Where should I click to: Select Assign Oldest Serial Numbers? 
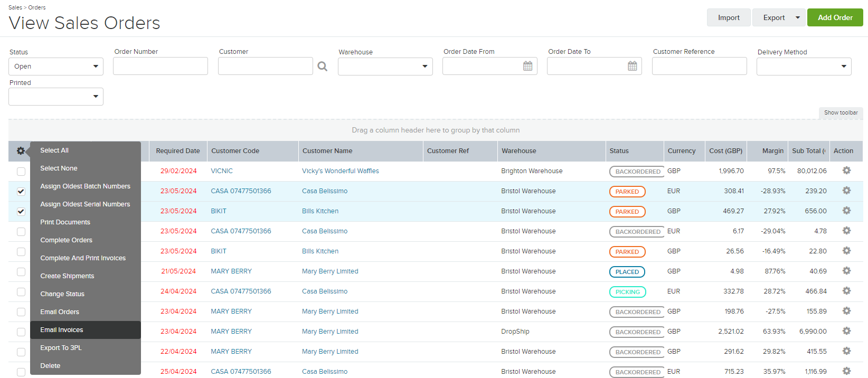[x=86, y=204]
